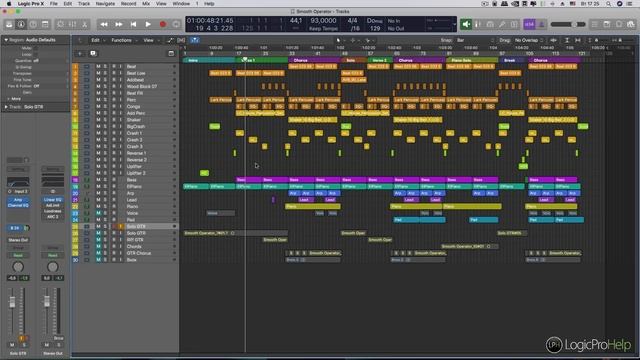Add a new track with plus button
Image resolution: width=640 pixels, height=360 pixels.
80,53
